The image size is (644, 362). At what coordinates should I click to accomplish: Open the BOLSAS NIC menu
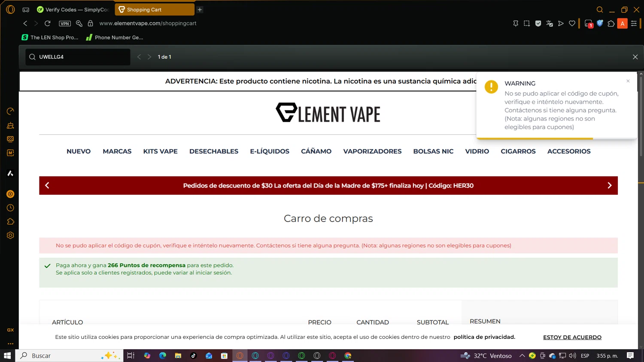[x=433, y=151]
